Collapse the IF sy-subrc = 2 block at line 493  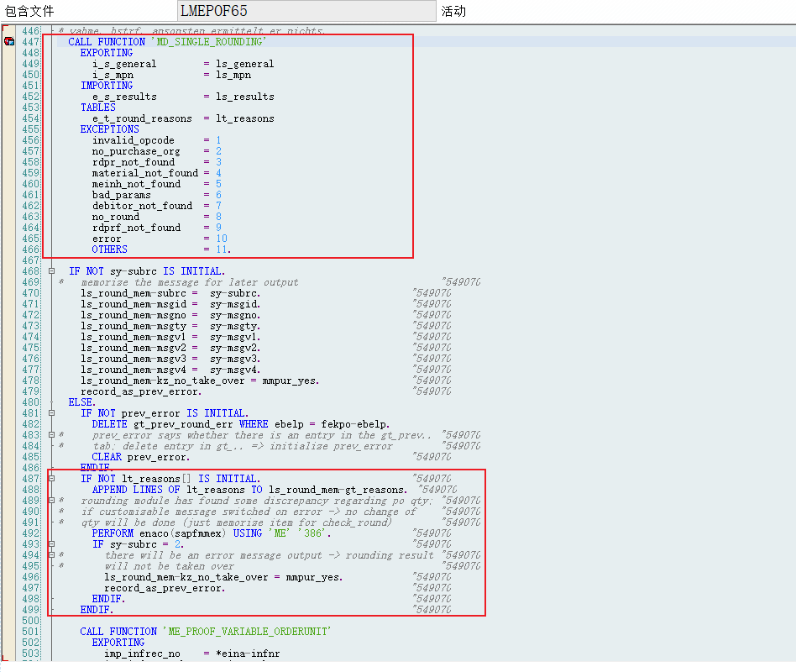click(x=51, y=544)
